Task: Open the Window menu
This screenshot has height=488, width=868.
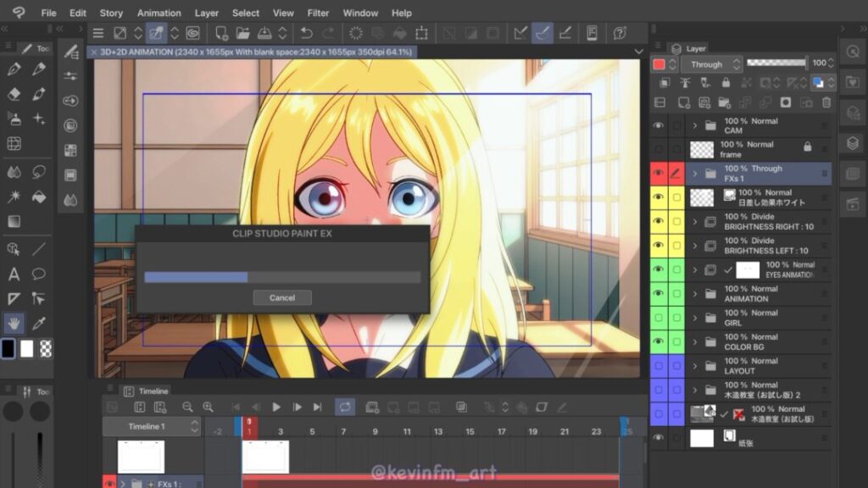Action: pos(360,13)
